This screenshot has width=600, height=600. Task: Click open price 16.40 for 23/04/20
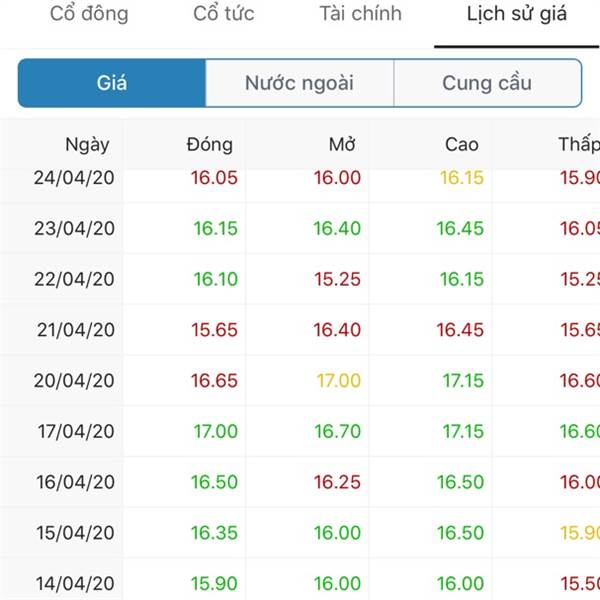[x=338, y=228]
